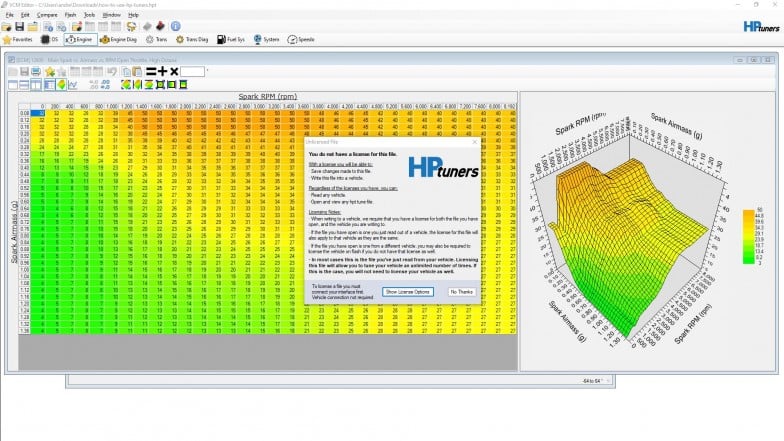Open the System section
784x441 pixels.
(265, 40)
